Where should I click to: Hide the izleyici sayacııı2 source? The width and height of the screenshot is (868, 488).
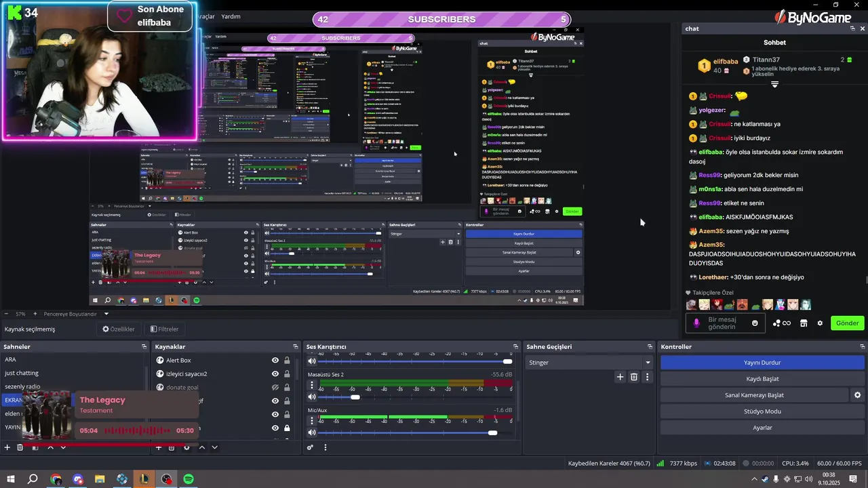[x=275, y=374]
